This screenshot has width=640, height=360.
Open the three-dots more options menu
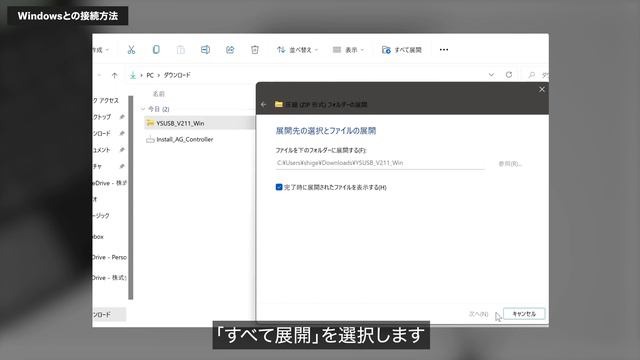coord(444,50)
